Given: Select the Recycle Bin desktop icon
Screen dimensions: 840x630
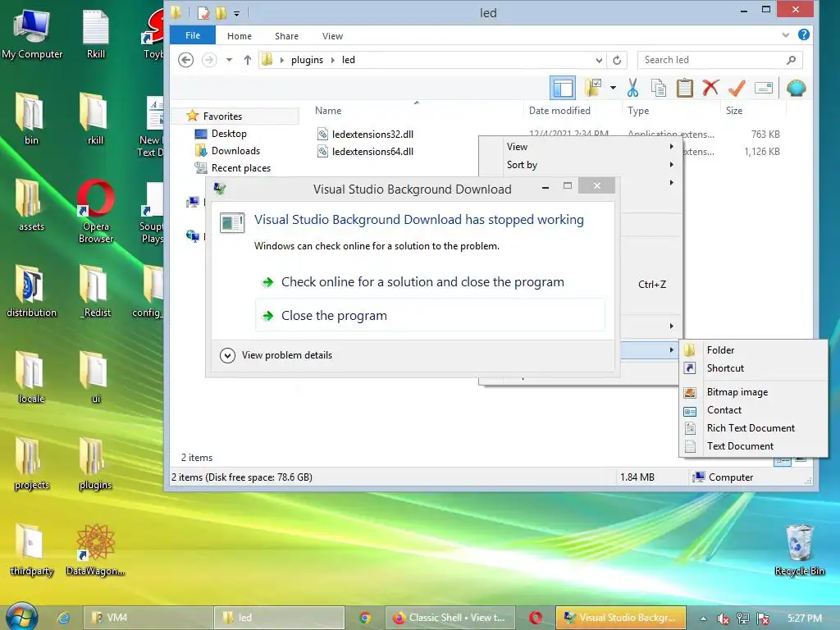Looking at the screenshot, I should [x=799, y=550].
